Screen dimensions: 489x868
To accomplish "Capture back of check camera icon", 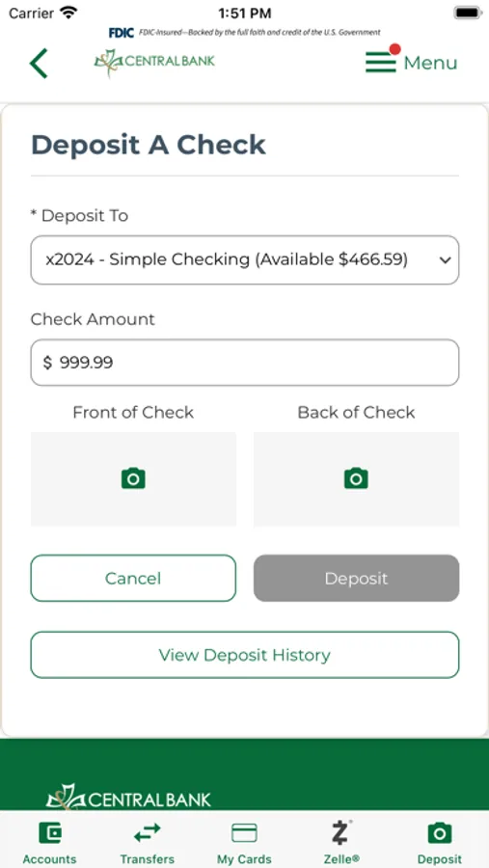I will point(356,478).
